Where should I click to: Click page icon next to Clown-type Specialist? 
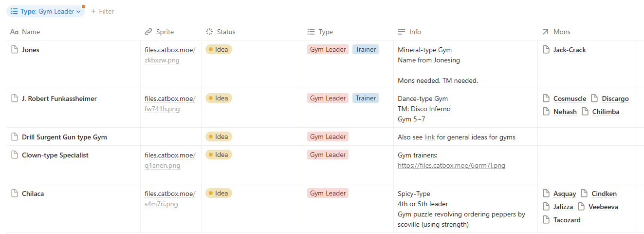pos(15,155)
